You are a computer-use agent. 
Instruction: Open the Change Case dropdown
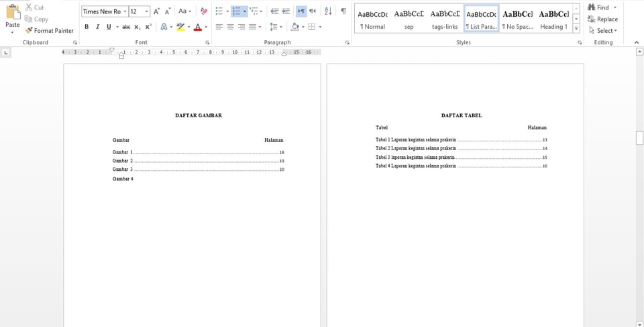pos(185,11)
